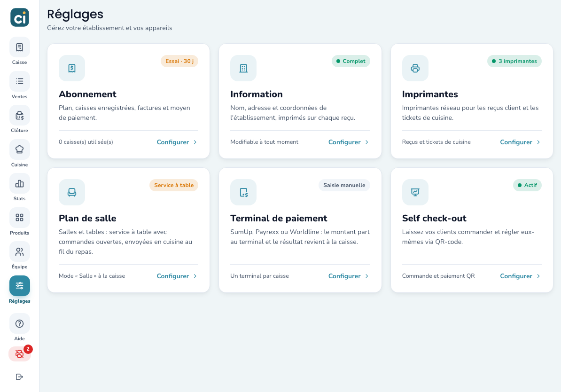The width and height of the screenshot is (561, 392).
Task: Select the Réglages sliders icon
Action: click(20, 286)
